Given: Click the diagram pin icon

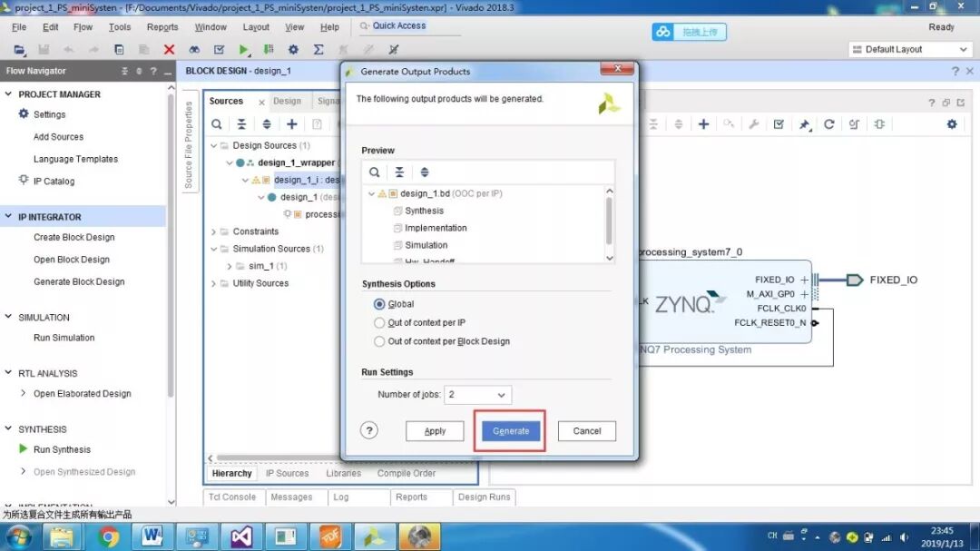Looking at the screenshot, I should (x=804, y=124).
